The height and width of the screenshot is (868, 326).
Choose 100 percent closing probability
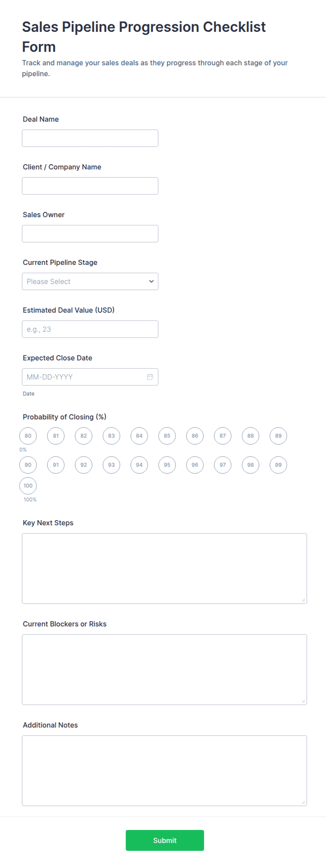[x=28, y=486]
